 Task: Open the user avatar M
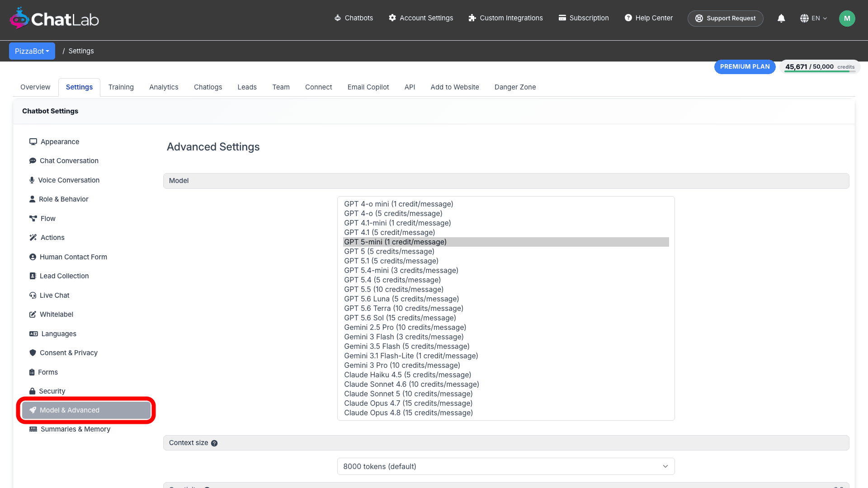847,19
